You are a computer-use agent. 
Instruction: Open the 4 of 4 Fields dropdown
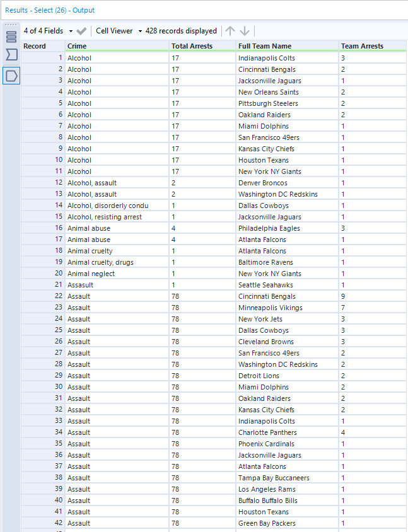tap(48, 31)
